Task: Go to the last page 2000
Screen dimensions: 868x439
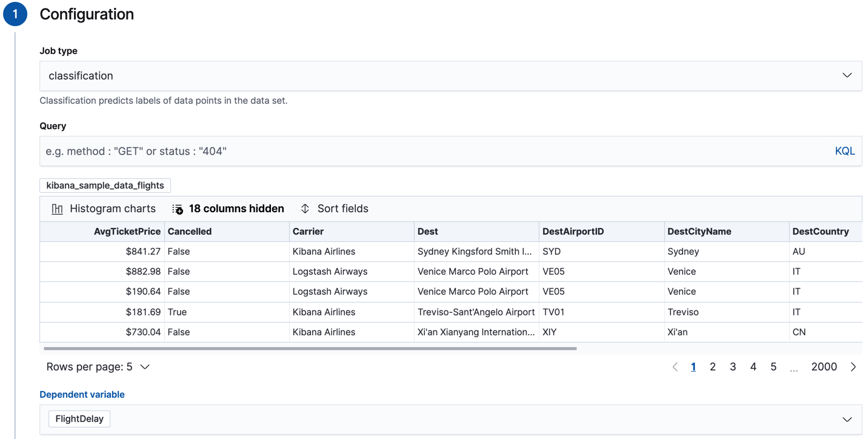Action: [x=824, y=366]
